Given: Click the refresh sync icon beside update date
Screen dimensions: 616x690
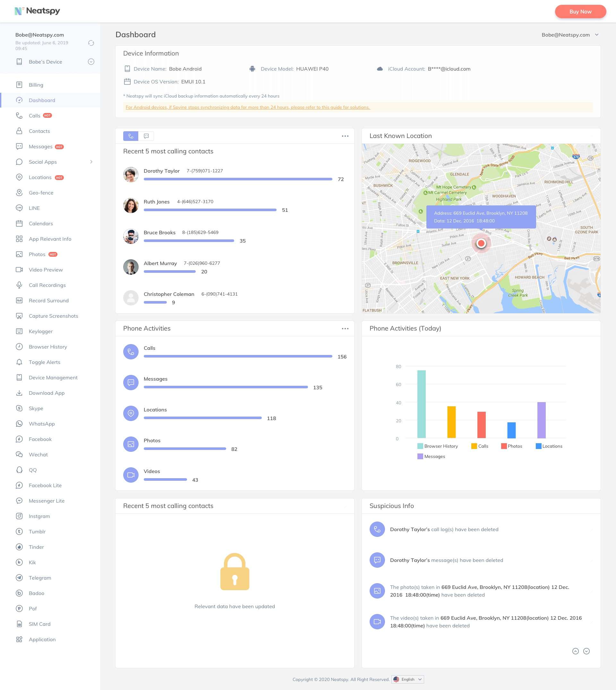Looking at the screenshot, I should 91,43.
